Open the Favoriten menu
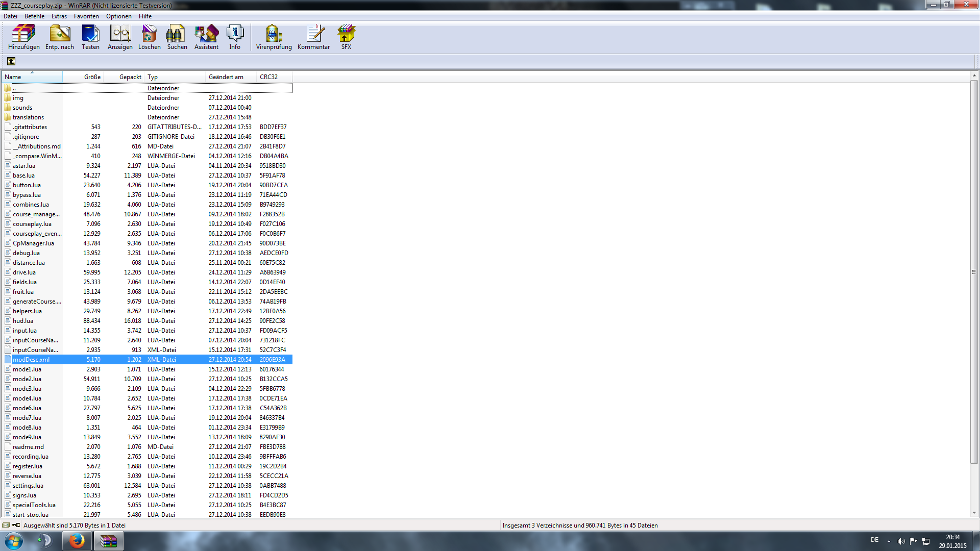 click(x=86, y=16)
